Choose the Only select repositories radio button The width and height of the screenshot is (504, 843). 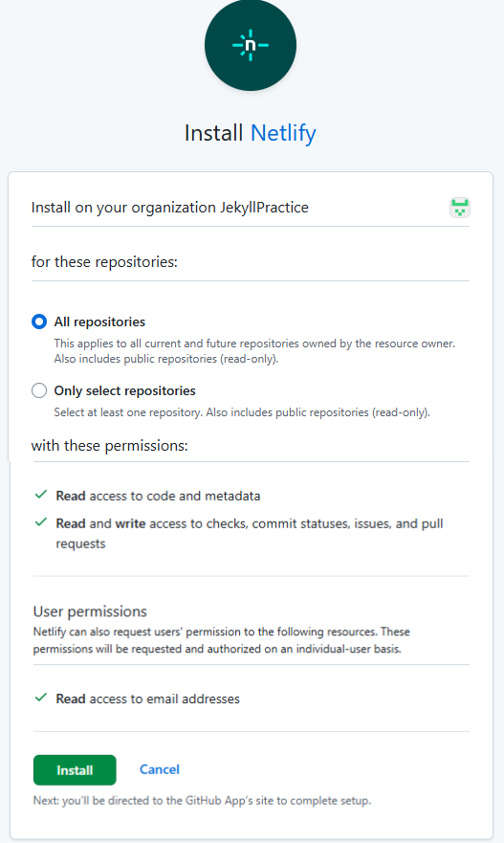[38, 390]
